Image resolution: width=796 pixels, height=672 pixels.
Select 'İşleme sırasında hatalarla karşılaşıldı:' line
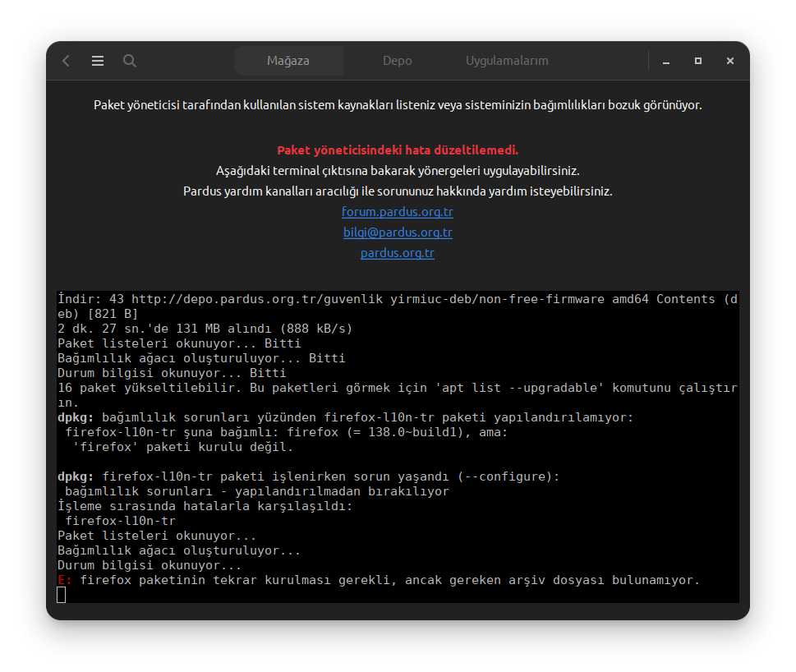pos(205,506)
